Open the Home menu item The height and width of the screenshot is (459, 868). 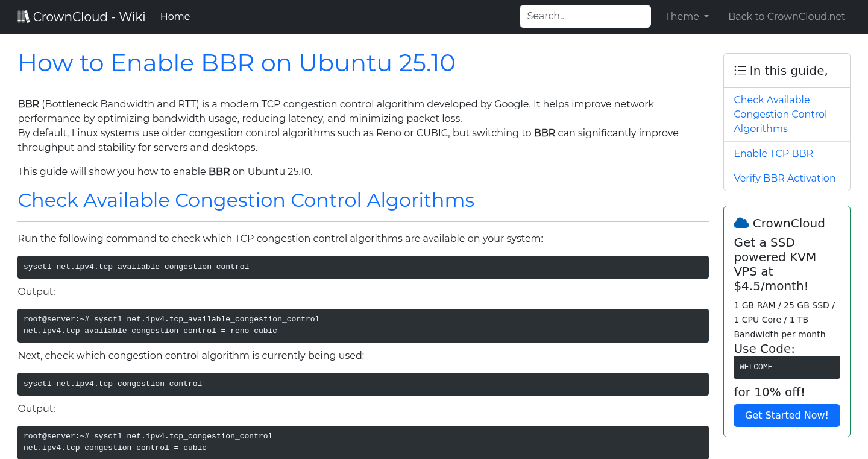175,16
